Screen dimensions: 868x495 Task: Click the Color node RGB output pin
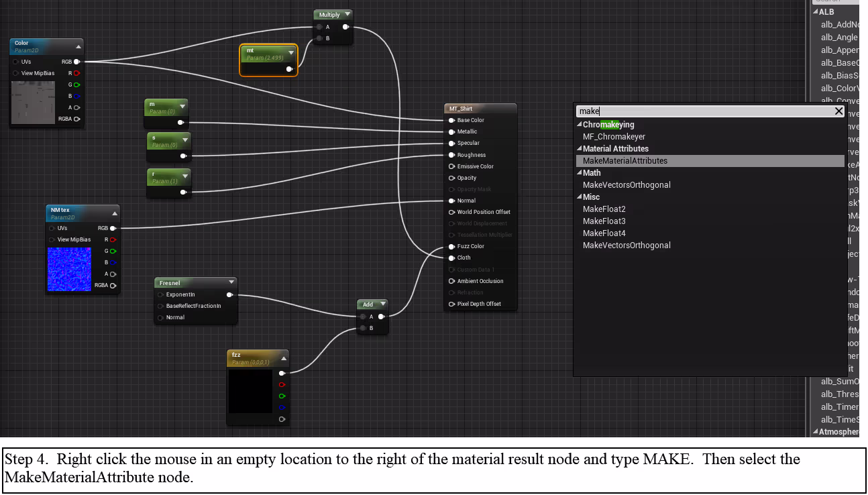coord(76,62)
